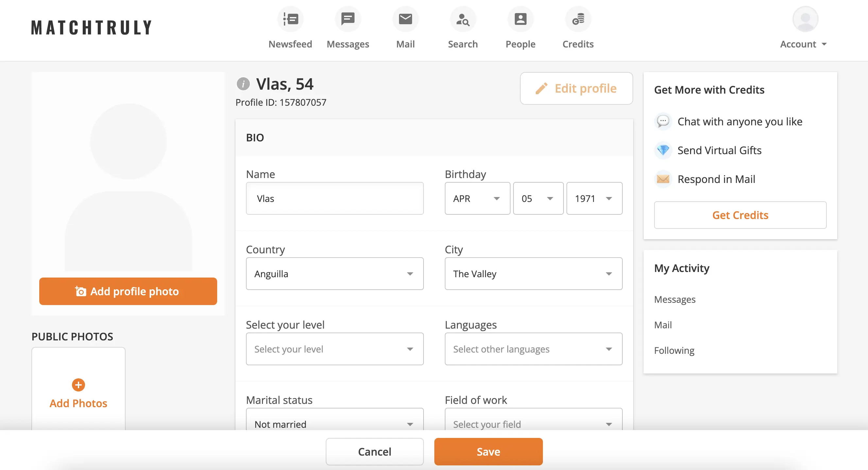The image size is (868, 470).
Task: Click the Mail envelope icon
Action: click(x=405, y=19)
